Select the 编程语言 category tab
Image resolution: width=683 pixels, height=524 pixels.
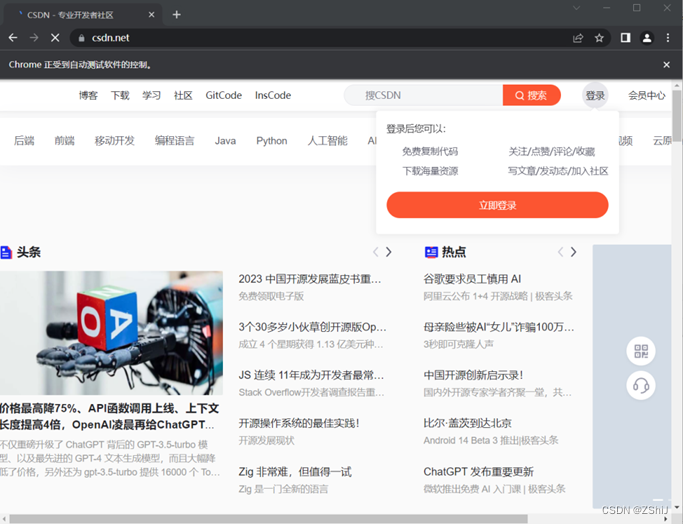click(x=175, y=141)
